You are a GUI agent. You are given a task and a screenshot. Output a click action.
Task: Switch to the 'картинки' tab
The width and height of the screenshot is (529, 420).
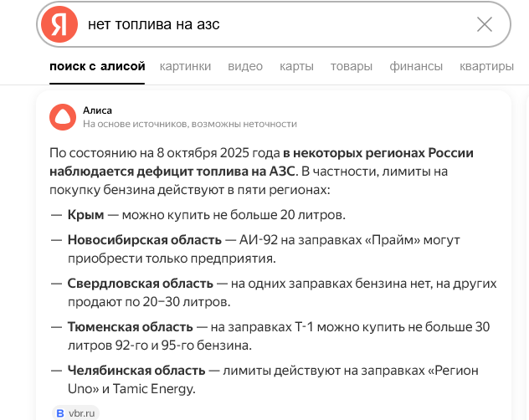[185, 66]
